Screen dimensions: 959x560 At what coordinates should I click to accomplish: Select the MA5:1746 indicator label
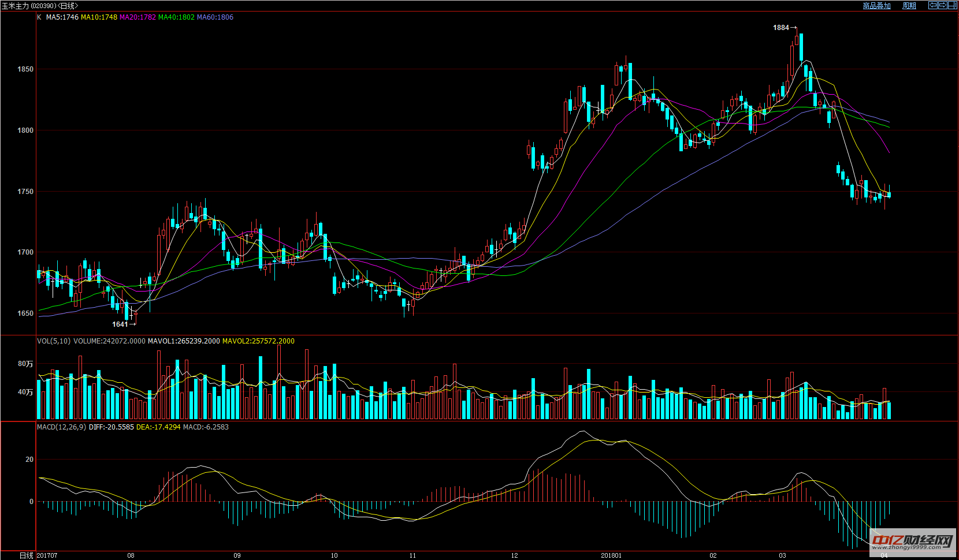(x=62, y=17)
